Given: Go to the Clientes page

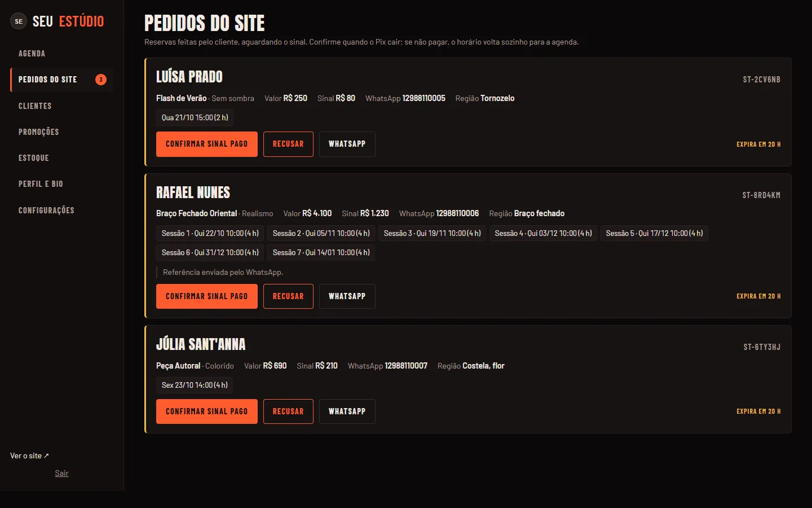Looking at the screenshot, I should (x=61, y=106).
